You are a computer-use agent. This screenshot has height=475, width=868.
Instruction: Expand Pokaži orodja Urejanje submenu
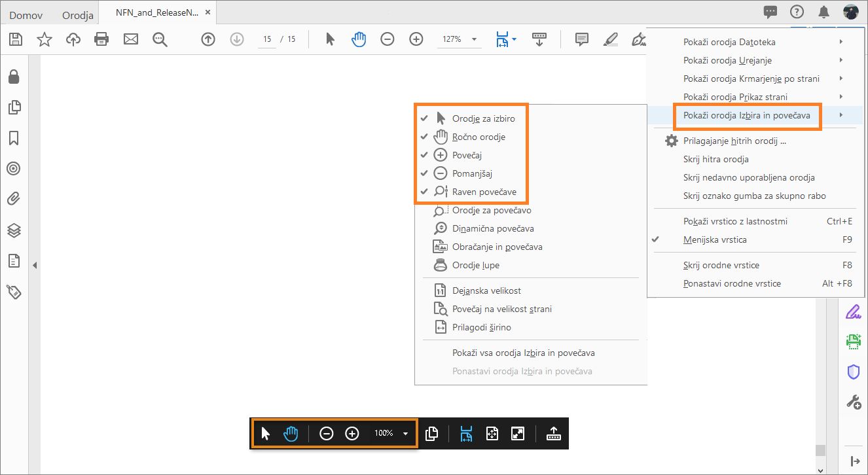[755, 60]
